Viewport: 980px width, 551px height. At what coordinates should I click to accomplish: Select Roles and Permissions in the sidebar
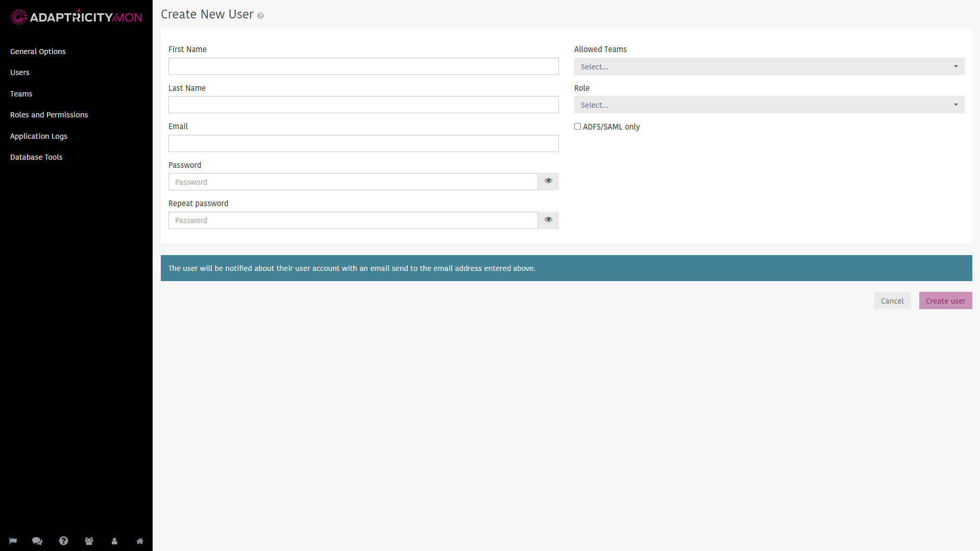click(x=49, y=115)
